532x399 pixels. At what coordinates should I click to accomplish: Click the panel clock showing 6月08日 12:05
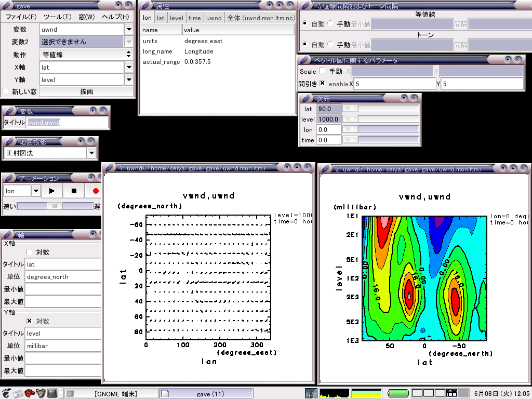[x=502, y=394]
